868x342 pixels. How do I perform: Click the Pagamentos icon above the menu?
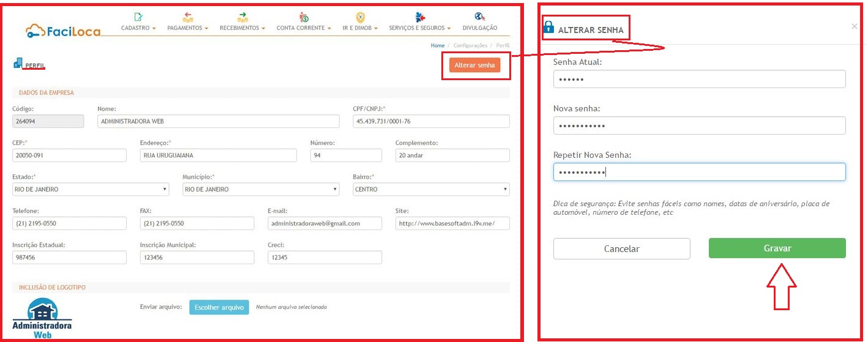point(188,17)
